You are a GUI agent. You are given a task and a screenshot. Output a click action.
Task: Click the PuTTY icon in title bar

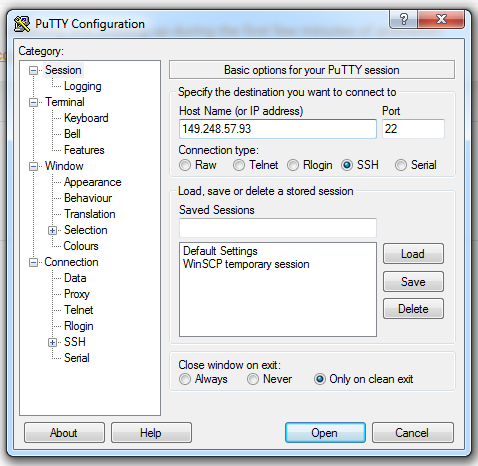(22, 24)
